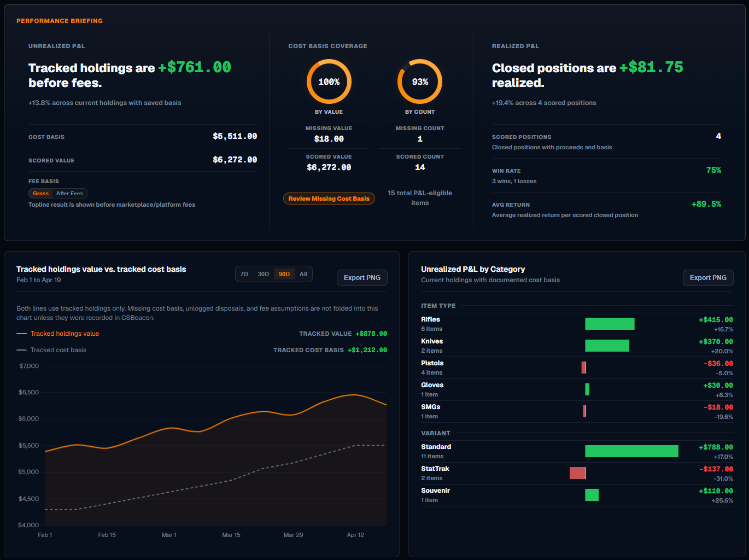
Task: Click the Gloves green P&L bar
Action: pyautogui.click(x=587, y=389)
